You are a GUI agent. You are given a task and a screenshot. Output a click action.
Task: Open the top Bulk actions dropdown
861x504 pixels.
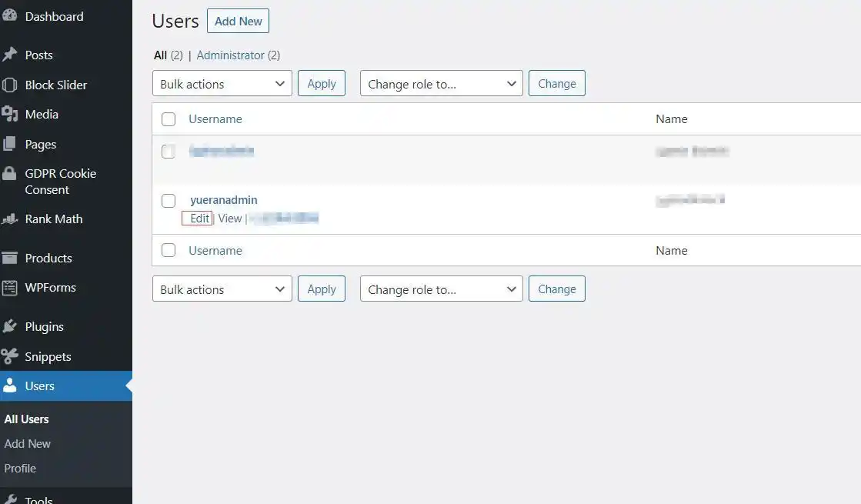(x=222, y=84)
